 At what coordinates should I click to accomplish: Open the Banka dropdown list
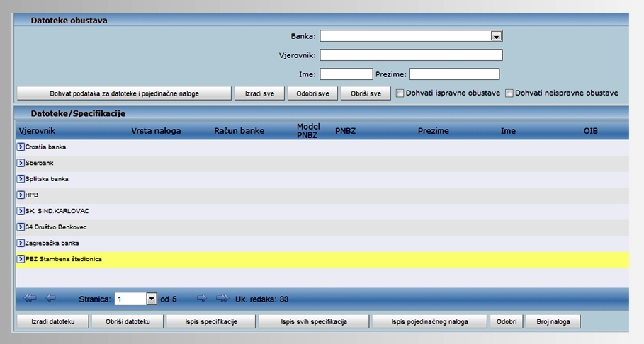(x=496, y=36)
